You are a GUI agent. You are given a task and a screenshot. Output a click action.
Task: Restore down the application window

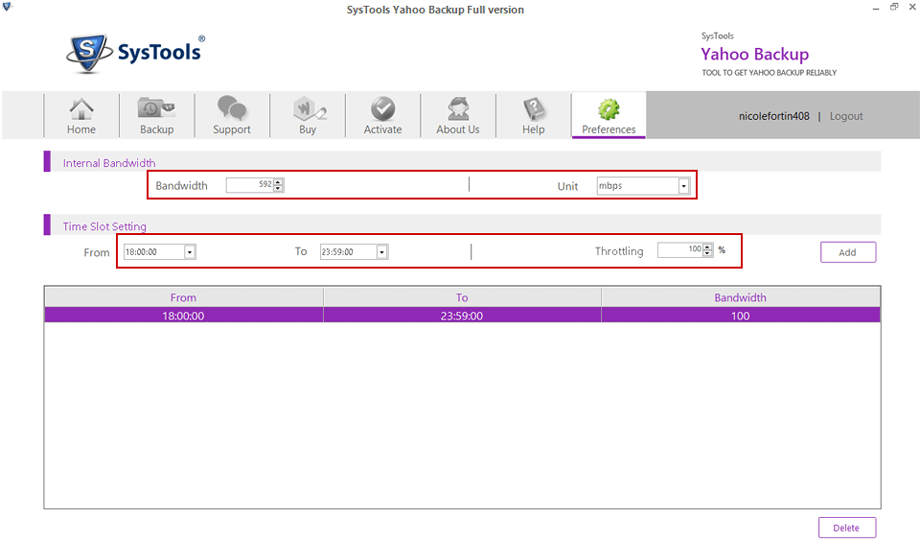pos(894,7)
